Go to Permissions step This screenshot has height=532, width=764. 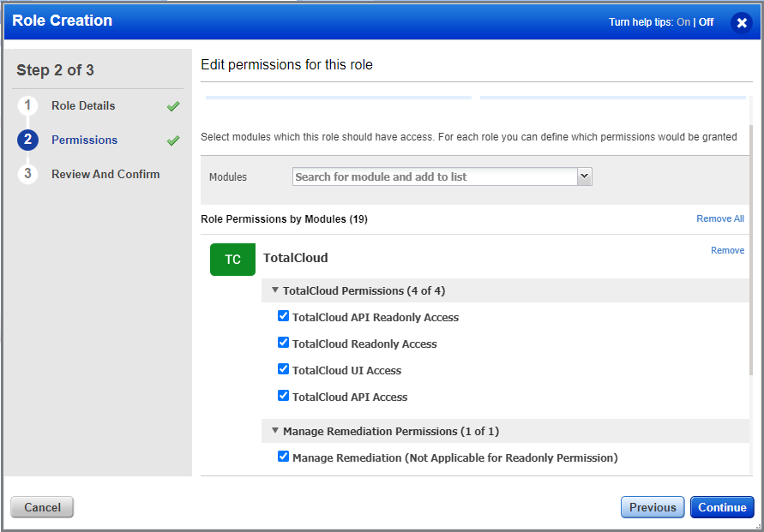(x=84, y=140)
